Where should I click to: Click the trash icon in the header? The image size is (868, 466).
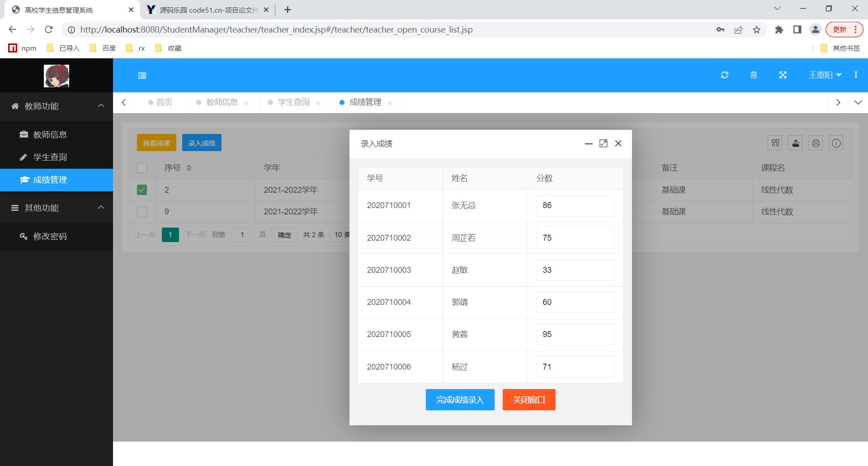click(x=754, y=75)
